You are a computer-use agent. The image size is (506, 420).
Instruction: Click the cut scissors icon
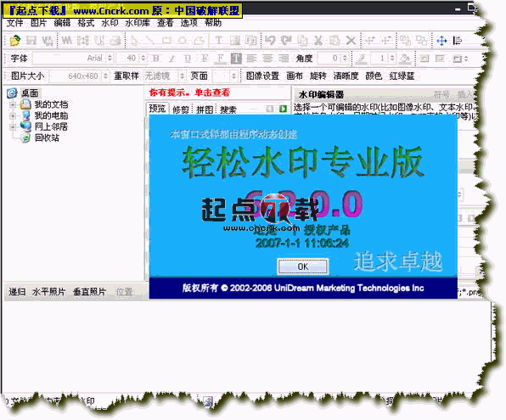[x=318, y=41]
